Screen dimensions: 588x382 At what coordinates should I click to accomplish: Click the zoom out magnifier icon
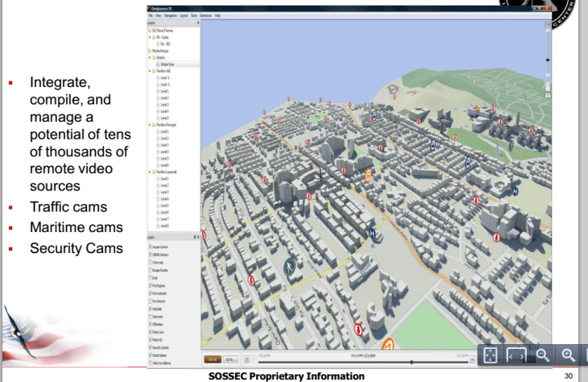[x=542, y=355]
